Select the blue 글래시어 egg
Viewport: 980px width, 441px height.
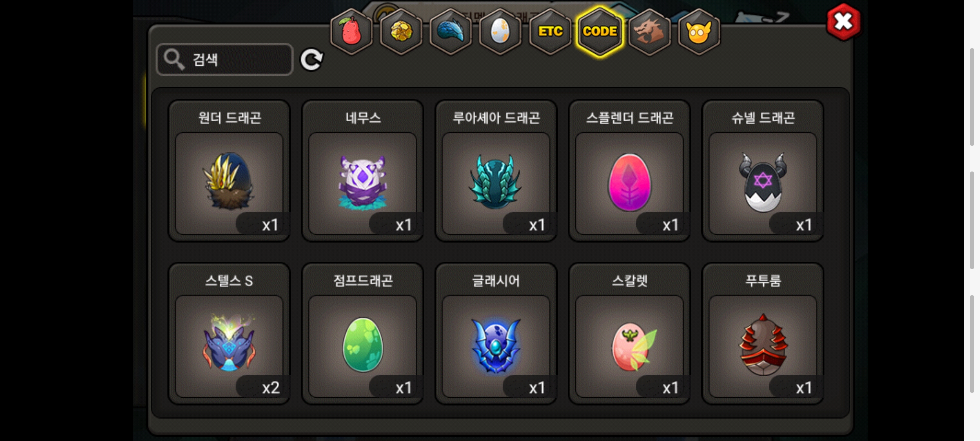click(496, 334)
